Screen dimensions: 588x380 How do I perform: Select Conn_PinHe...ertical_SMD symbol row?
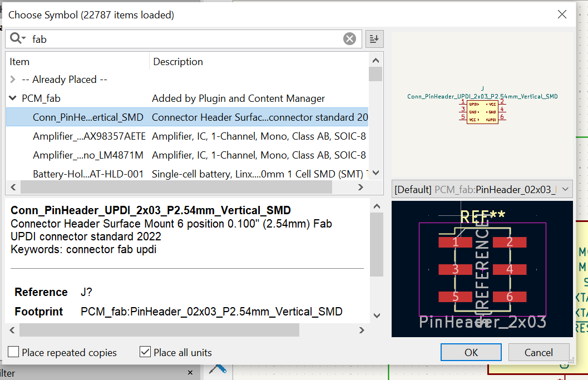[x=88, y=117]
